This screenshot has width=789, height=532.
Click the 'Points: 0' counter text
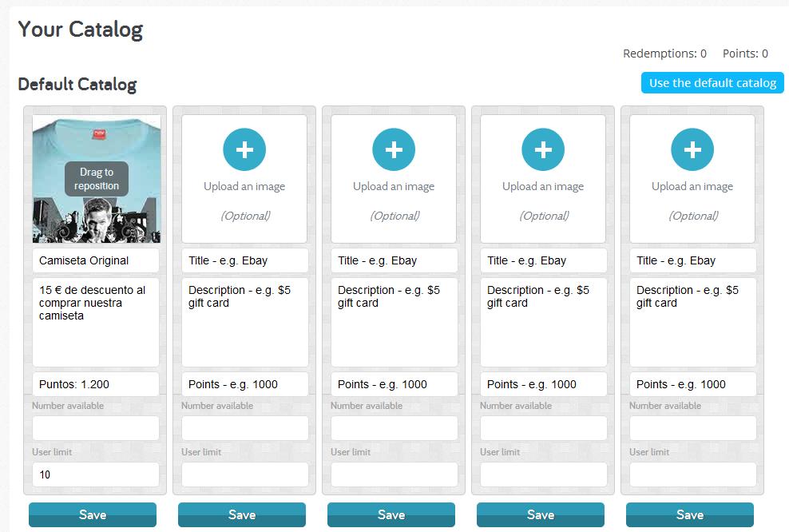(745, 54)
